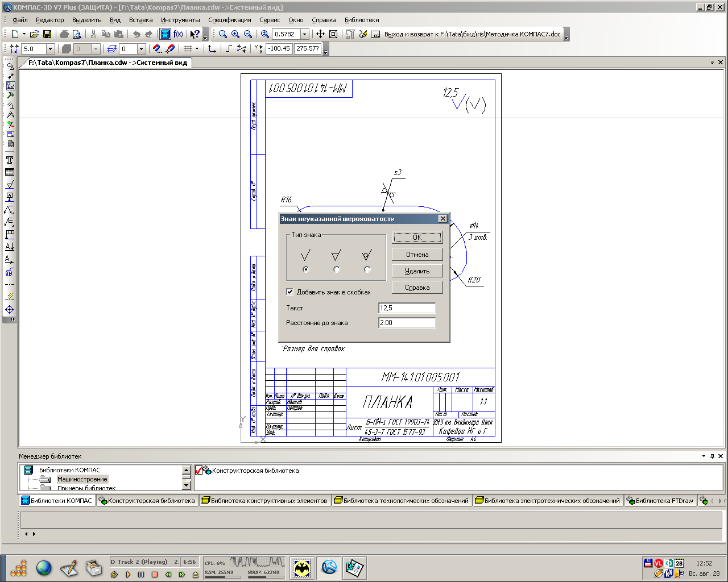Select the Text tool icon
This screenshot has height=582, width=728.
click(x=10, y=160)
